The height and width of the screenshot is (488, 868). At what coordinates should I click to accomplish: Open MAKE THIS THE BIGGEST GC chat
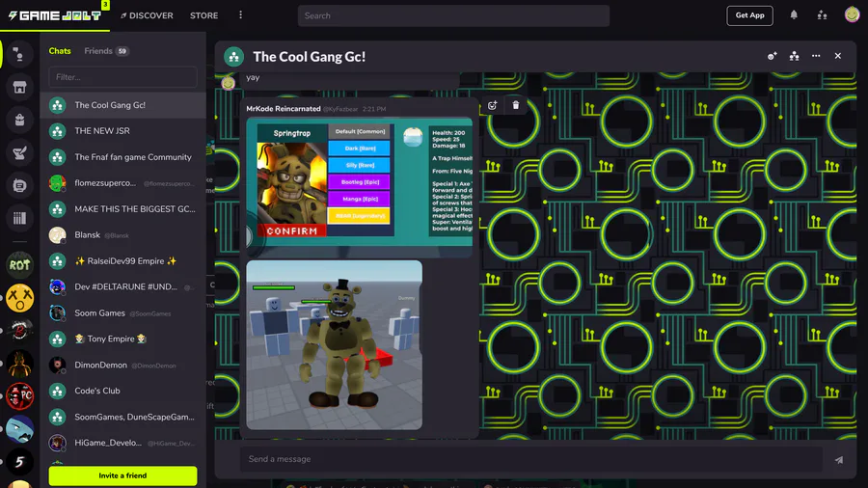click(x=122, y=209)
